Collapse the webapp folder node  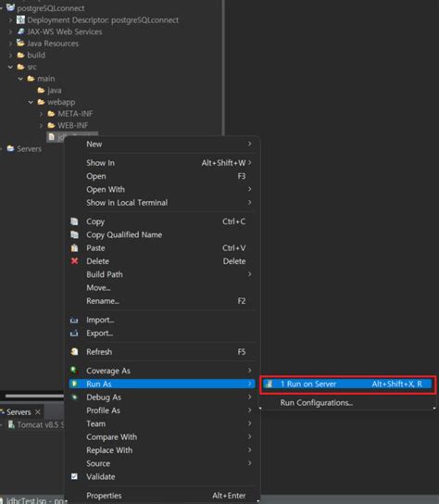(31, 102)
